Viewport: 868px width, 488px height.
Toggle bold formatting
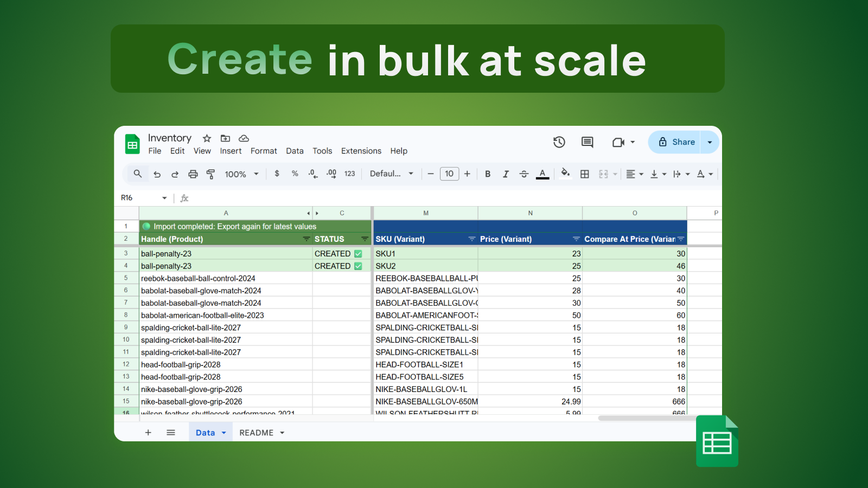pyautogui.click(x=487, y=174)
